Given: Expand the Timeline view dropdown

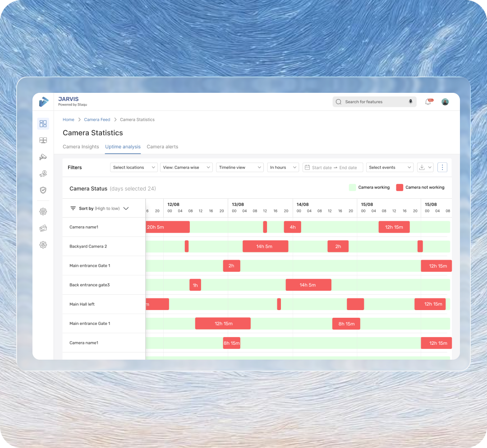Looking at the screenshot, I should click(240, 167).
